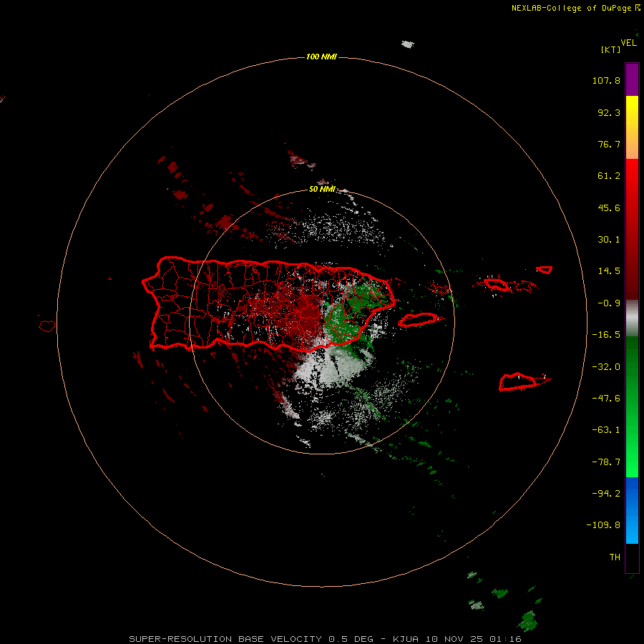Click the St. Croix island outline
The height and width of the screenshot is (644, 644).
[519, 381]
